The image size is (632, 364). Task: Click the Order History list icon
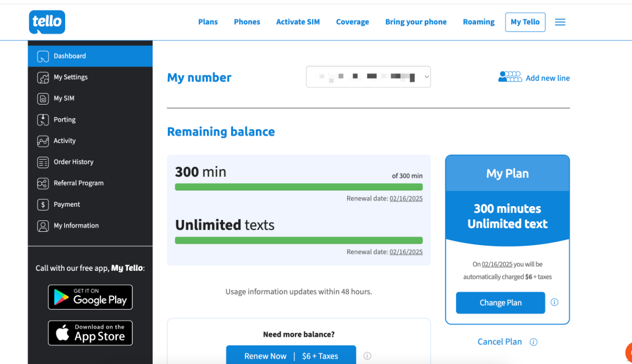tap(43, 162)
